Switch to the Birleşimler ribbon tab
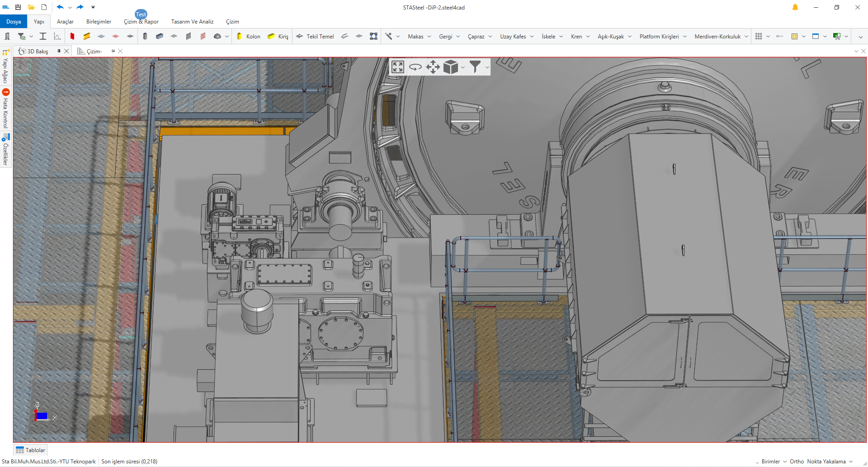The width and height of the screenshot is (868, 467). click(x=99, y=22)
